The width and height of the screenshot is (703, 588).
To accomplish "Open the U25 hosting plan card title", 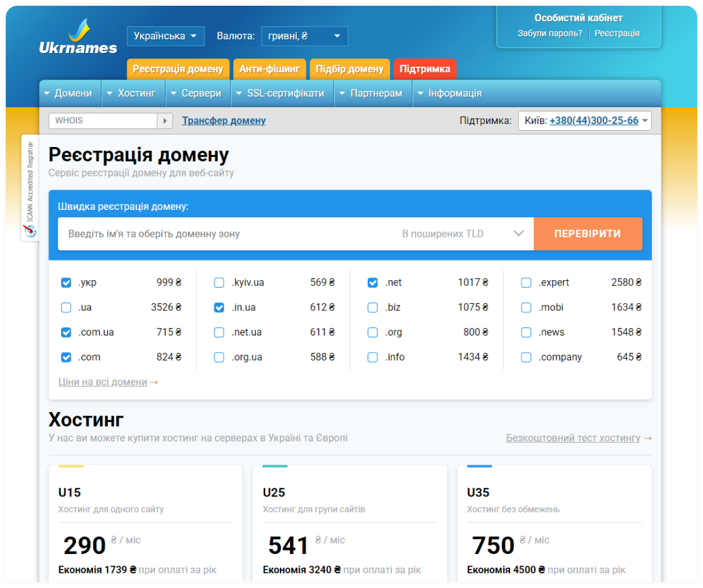I will [274, 492].
